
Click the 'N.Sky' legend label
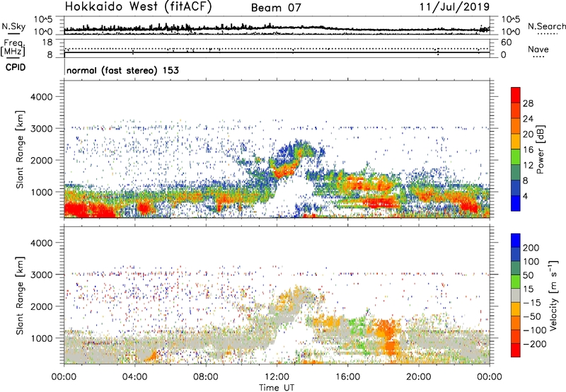point(13,26)
